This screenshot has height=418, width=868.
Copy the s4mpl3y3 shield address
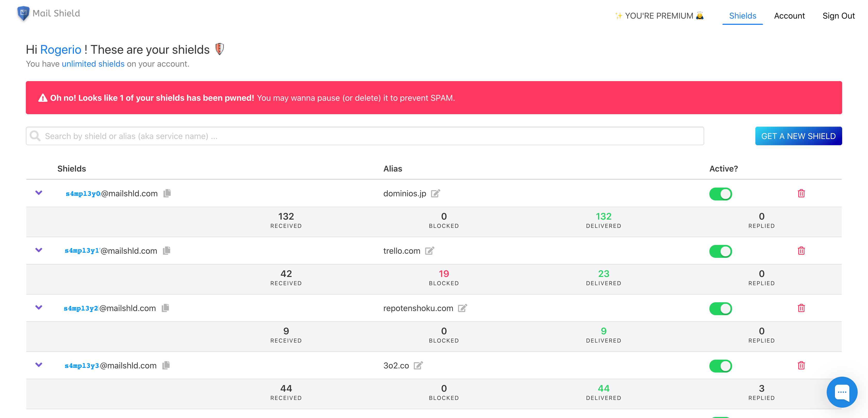coord(166,365)
